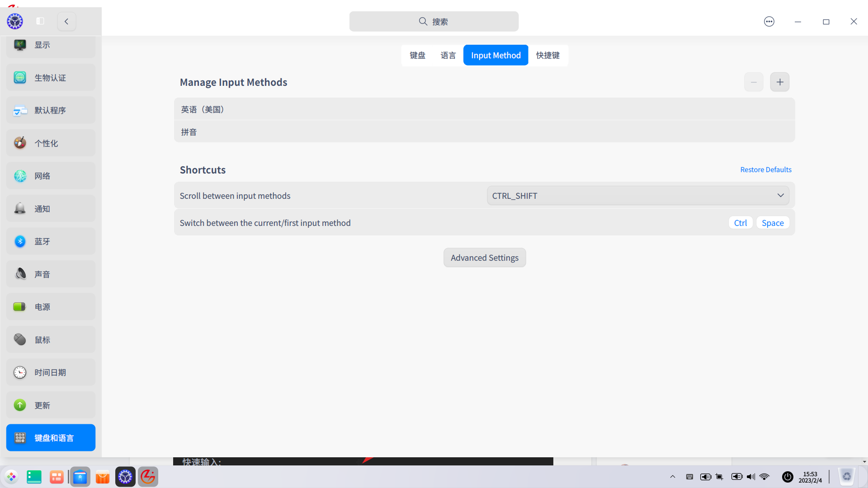The width and height of the screenshot is (868, 488).
Task: Open the launcher icon on taskbar
Action: [11, 477]
